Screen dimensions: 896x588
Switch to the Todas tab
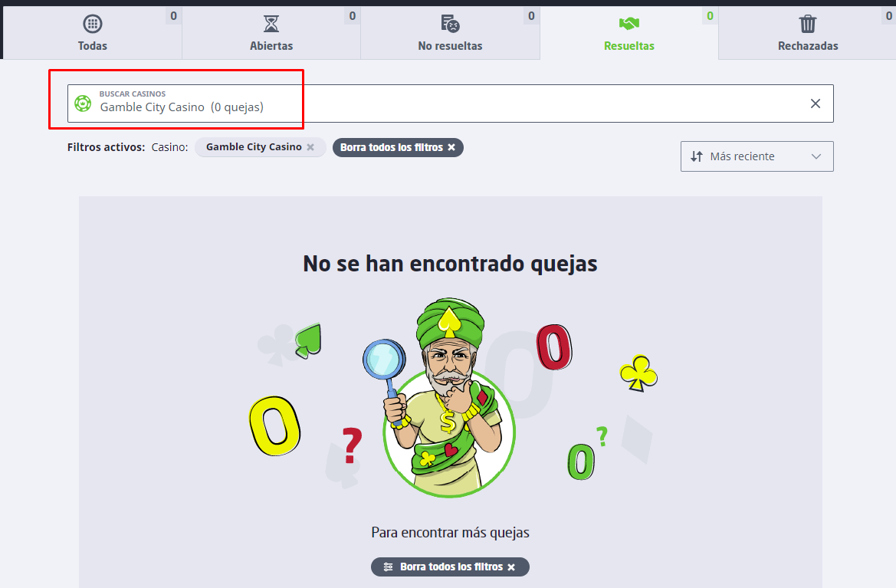(x=93, y=32)
